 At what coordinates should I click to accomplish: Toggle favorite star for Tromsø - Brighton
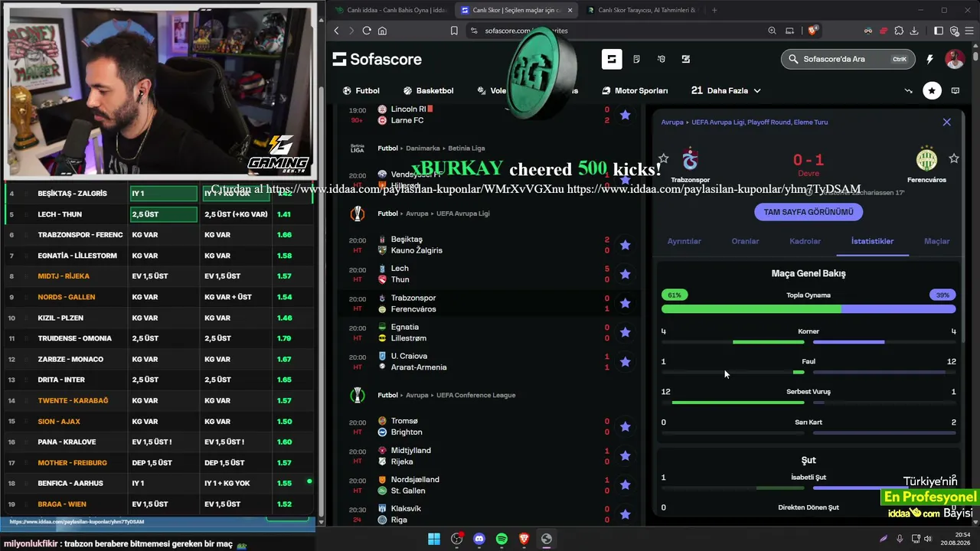click(x=625, y=426)
